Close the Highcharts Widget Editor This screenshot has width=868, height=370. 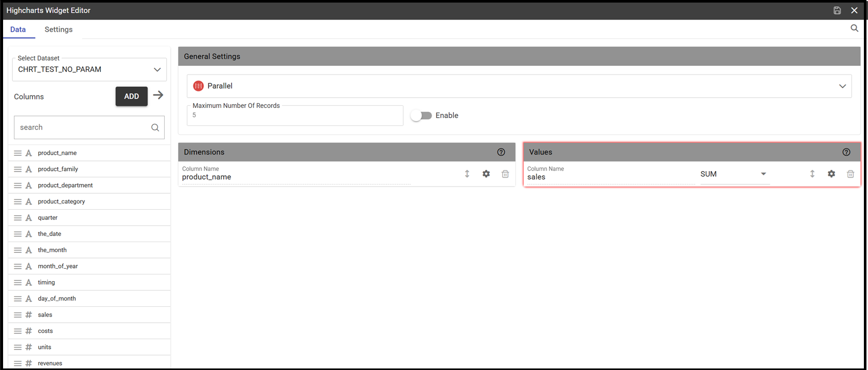(x=854, y=10)
